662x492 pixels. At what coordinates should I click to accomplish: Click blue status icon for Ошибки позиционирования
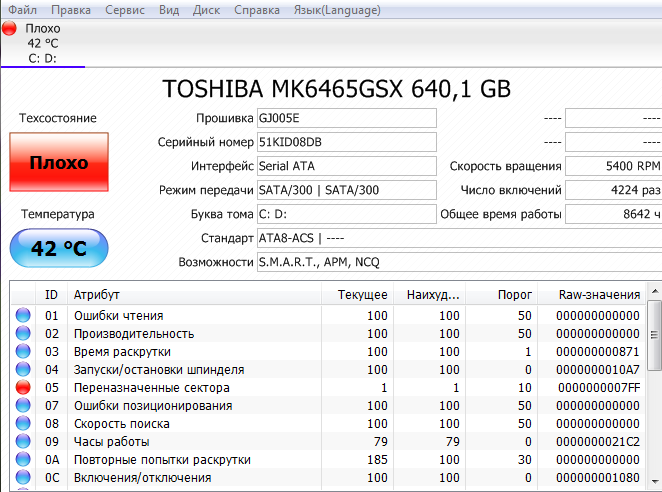pos(23,405)
